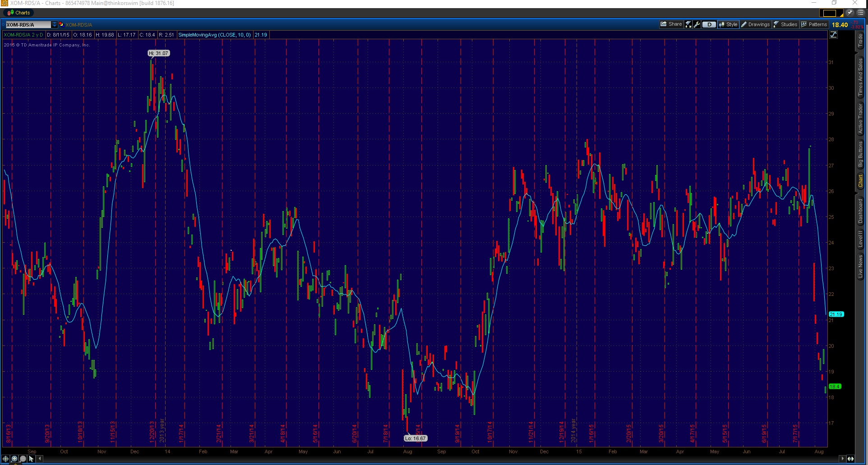Restore down the thinkorswim window
Image resolution: width=868 pixels, height=465 pixels.
[834, 3]
